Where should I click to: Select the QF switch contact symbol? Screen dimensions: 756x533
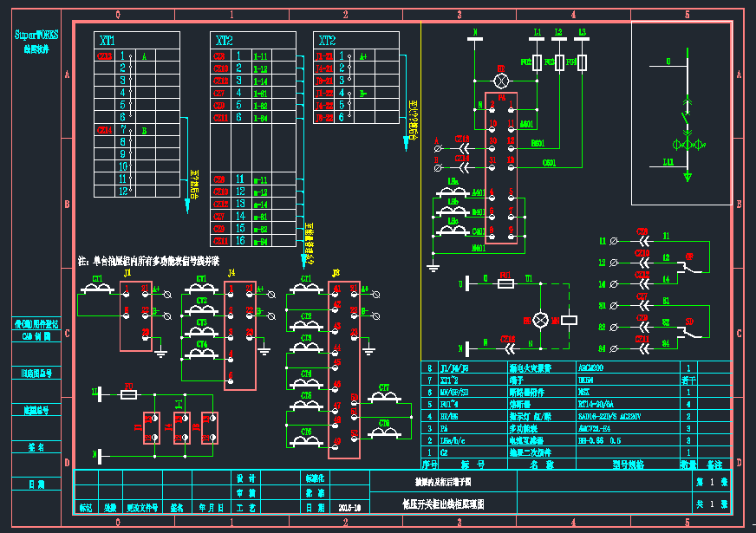(690, 265)
